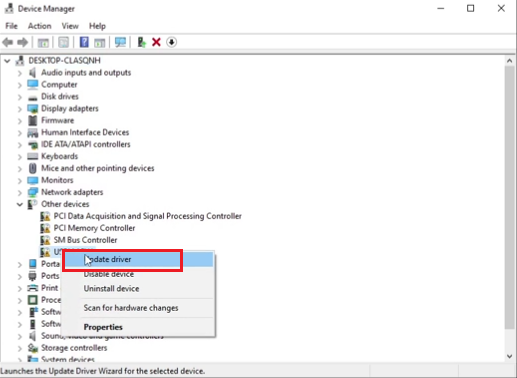Select the Storage controllers label
Image resolution: width=517 pixels, height=378 pixels.
point(74,348)
